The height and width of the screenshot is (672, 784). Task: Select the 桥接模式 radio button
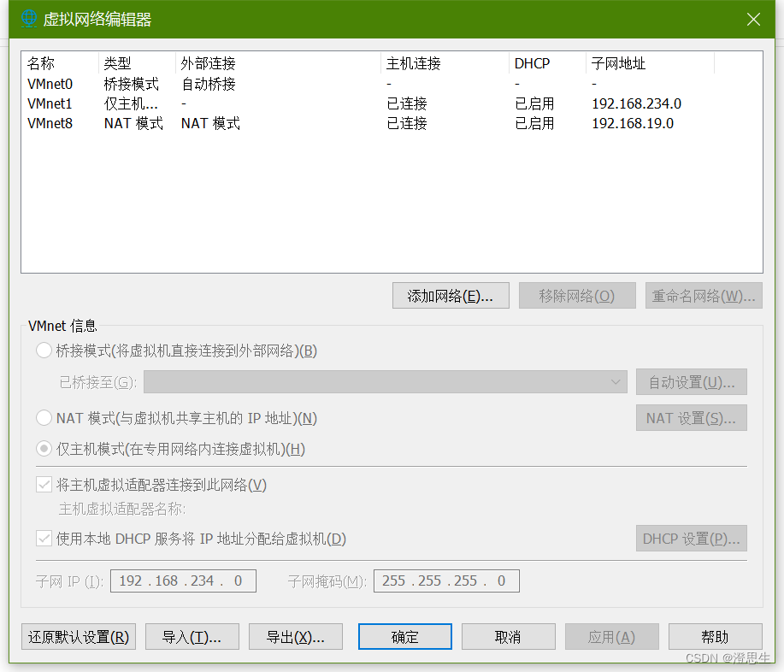44,351
